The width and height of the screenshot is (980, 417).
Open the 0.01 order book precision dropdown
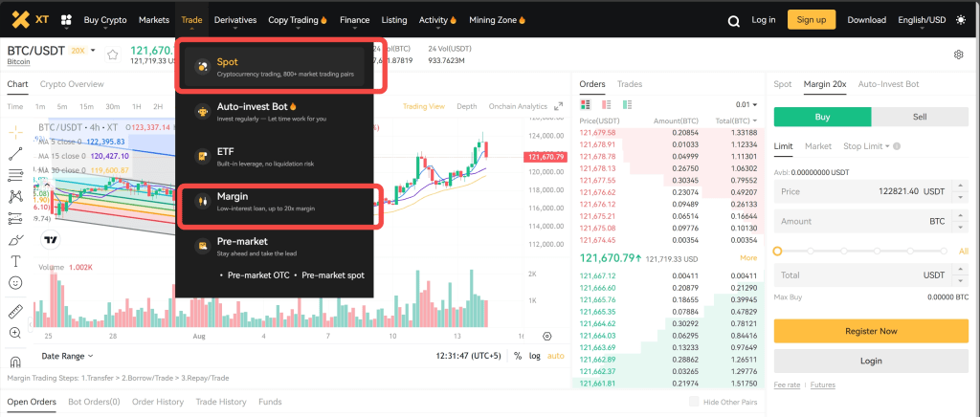[744, 104]
